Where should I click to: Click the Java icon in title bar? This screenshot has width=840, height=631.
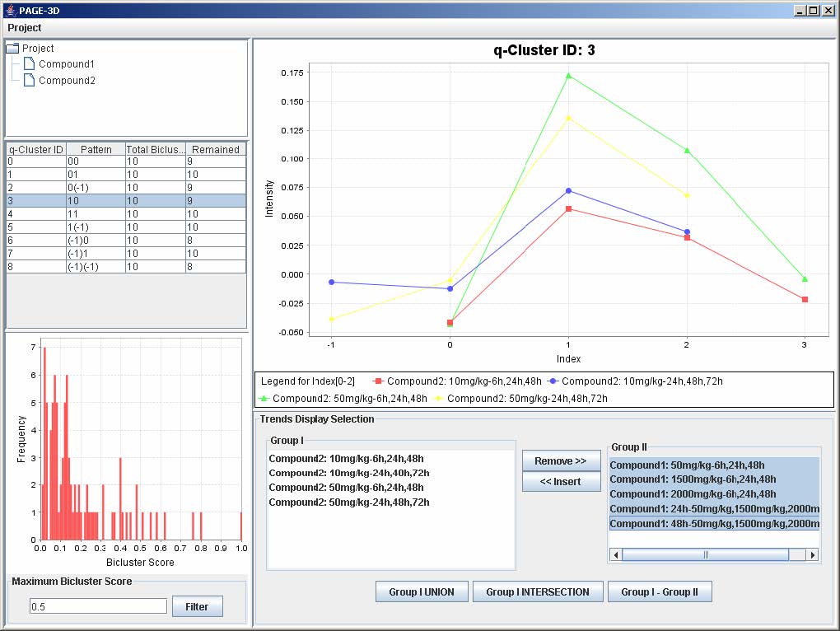tap(9, 10)
